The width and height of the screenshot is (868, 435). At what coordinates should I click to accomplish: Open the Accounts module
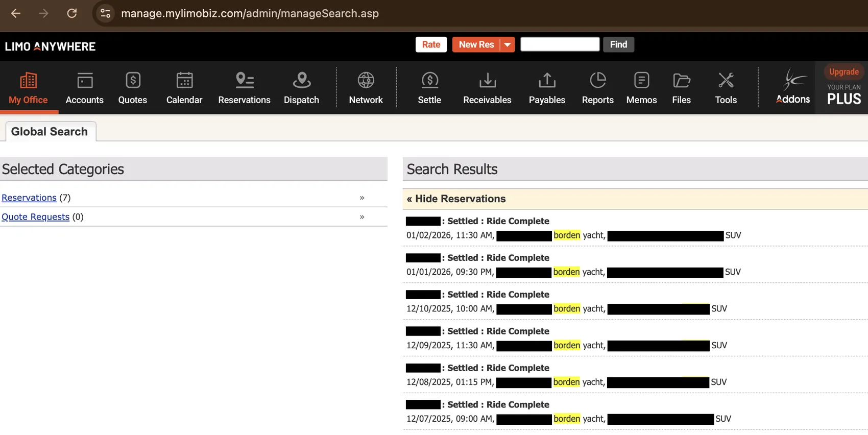85,88
